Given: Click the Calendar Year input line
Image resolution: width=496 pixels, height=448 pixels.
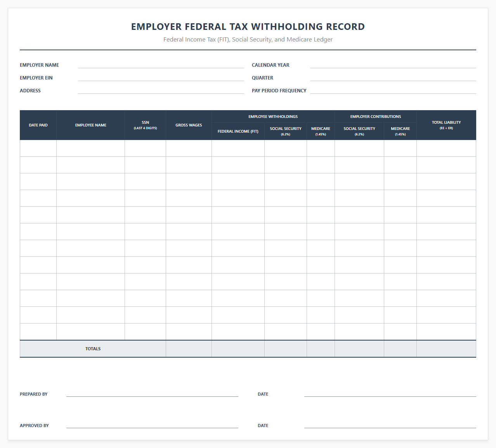Looking at the screenshot, I should click(393, 65).
